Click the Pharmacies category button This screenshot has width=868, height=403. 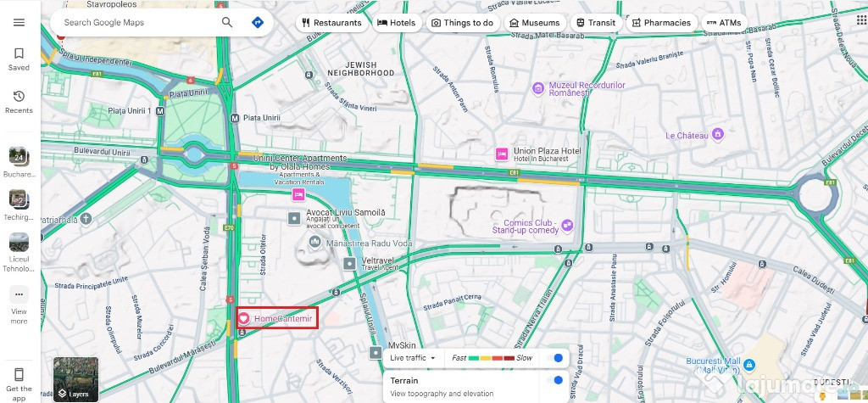661,23
